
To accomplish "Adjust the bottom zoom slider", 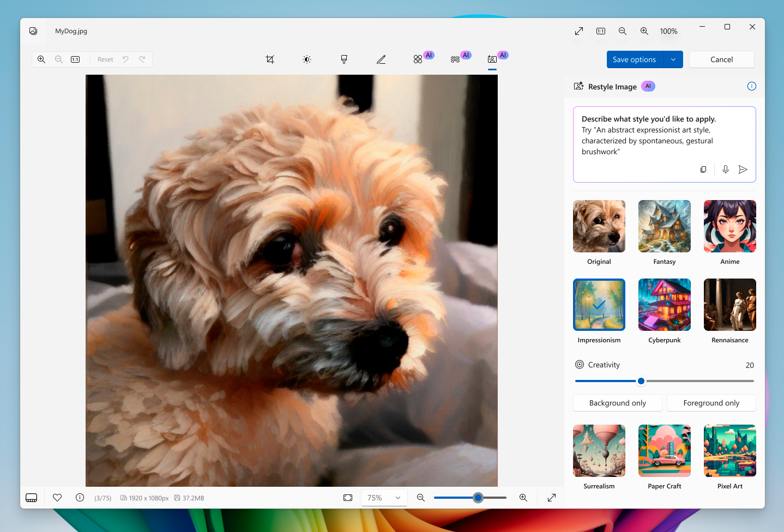I will point(478,498).
